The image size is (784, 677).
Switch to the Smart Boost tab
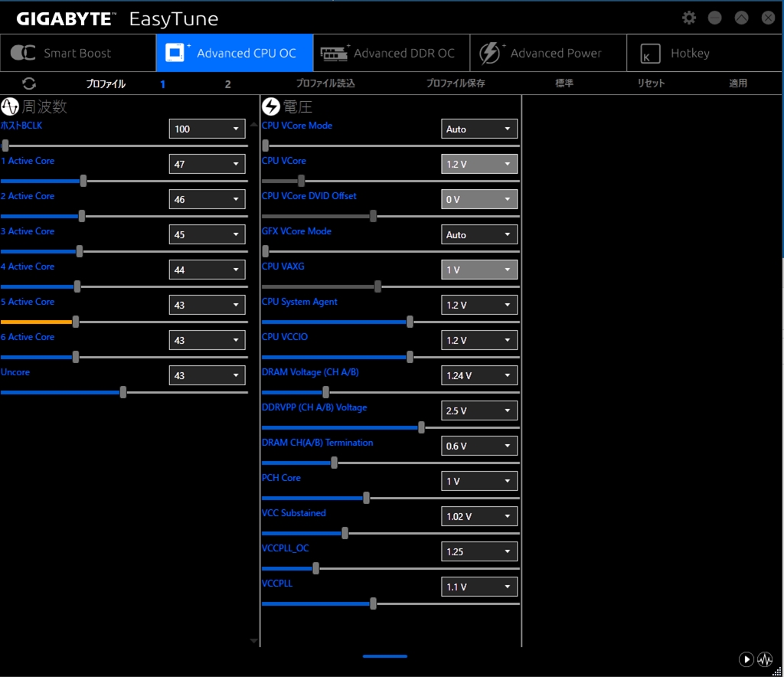coord(78,53)
